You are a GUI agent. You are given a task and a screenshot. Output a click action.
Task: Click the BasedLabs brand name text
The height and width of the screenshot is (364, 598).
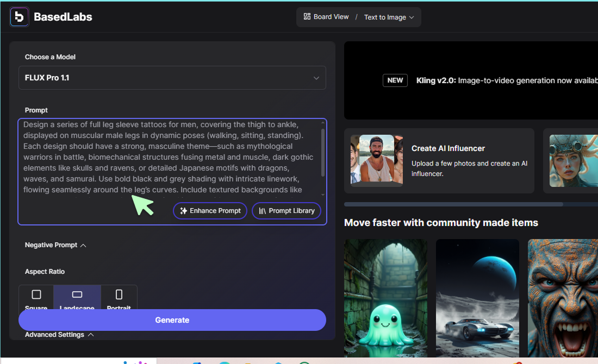(63, 17)
